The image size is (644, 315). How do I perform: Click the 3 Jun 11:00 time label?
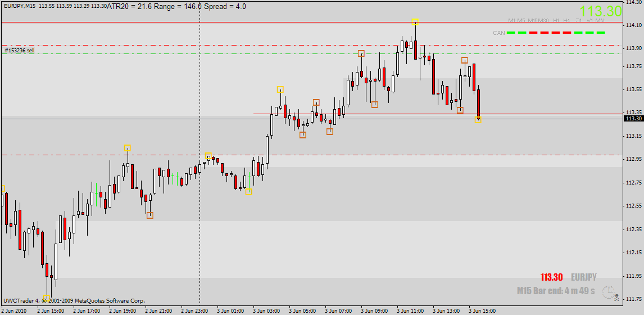[x=410, y=311]
